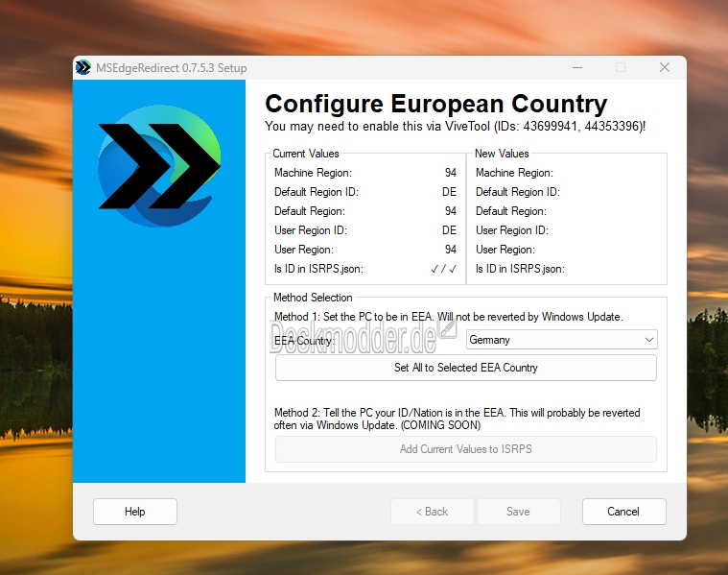Click the Current Values User Region ID label

point(311,230)
